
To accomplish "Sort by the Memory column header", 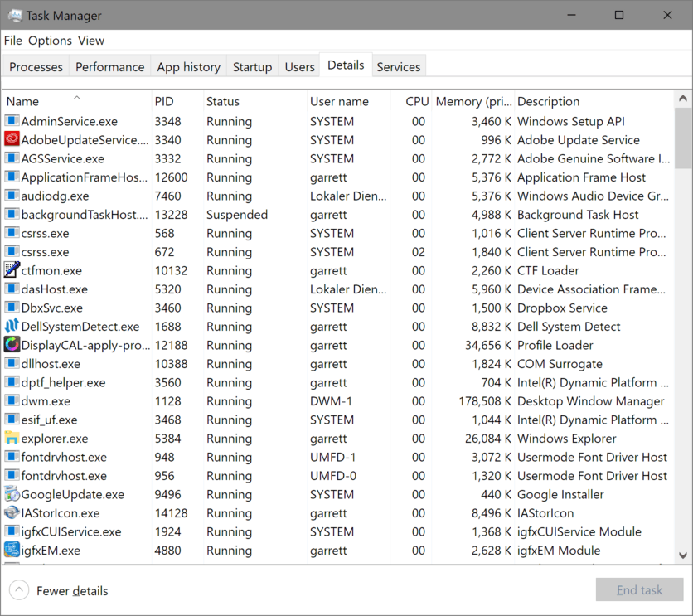I will pos(473,101).
